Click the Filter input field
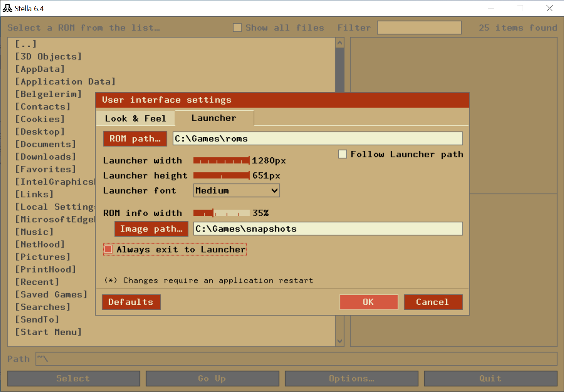The width and height of the screenshot is (564, 392). pyautogui.click(x=419, y=28)
